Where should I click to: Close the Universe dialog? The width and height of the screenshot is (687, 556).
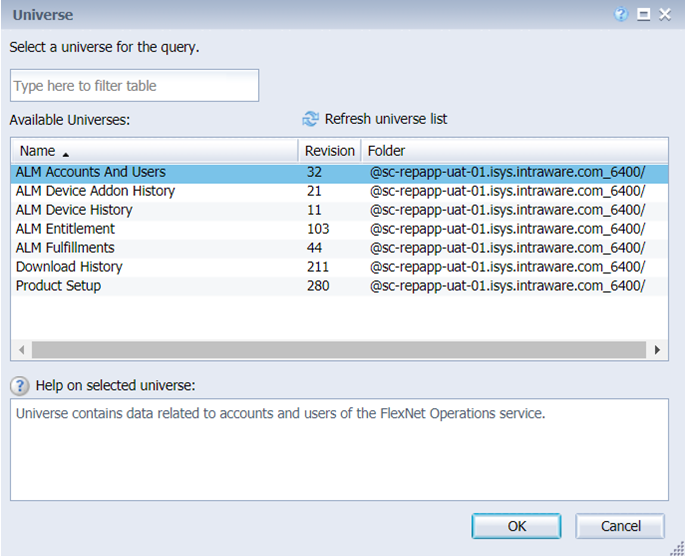665,15
